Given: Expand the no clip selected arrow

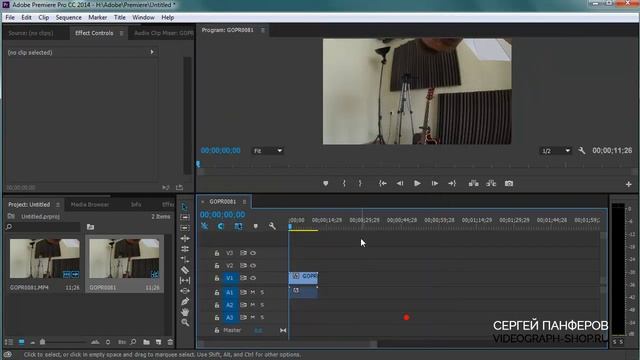Looking at the screenshot, I should 152,52.
